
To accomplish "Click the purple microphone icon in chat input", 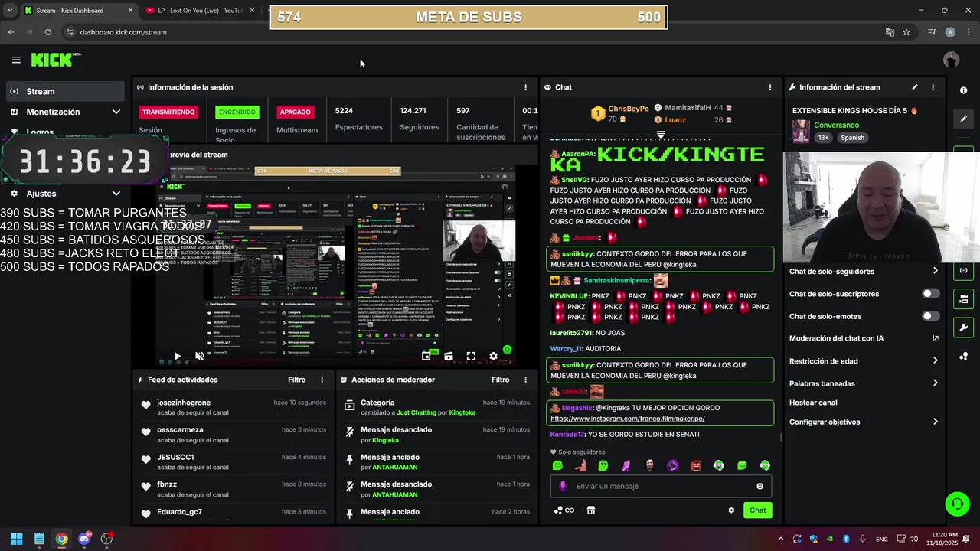I will tap(563, 486).
